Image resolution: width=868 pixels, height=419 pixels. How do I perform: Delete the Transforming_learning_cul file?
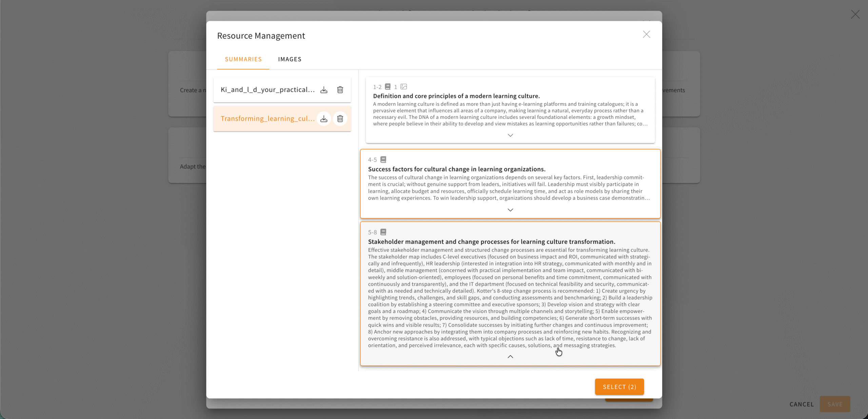(340, 119)
